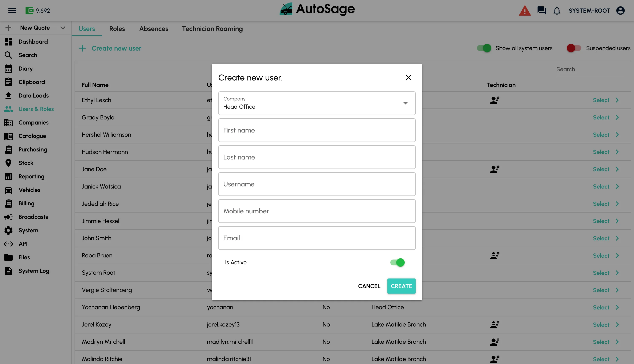This screenshot has height=364, width=634.
Task: Click the API code brackets icon
Action: 8,244
